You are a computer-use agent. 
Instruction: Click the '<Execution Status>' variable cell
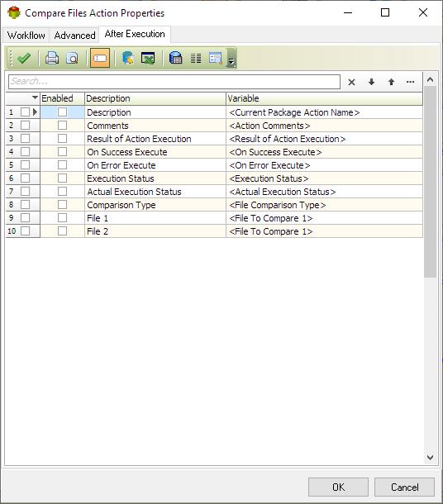pos(324,178)
